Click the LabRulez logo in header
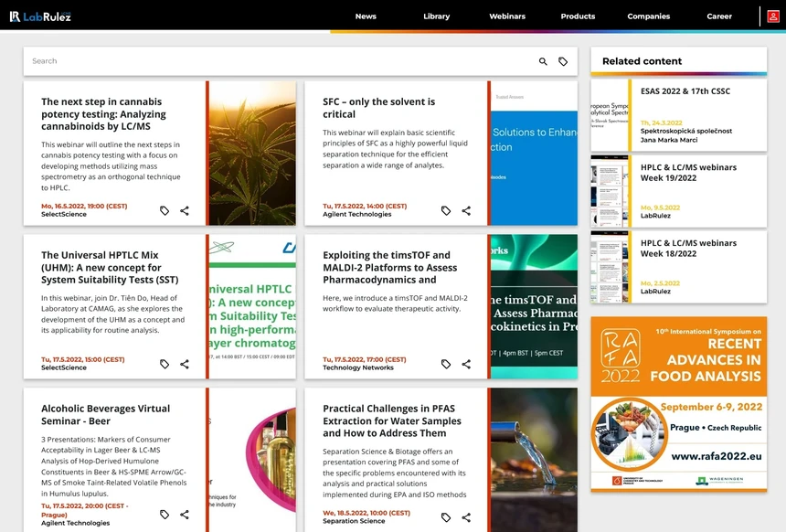Viewport: 786px width, 532px height. coord(40,16)
